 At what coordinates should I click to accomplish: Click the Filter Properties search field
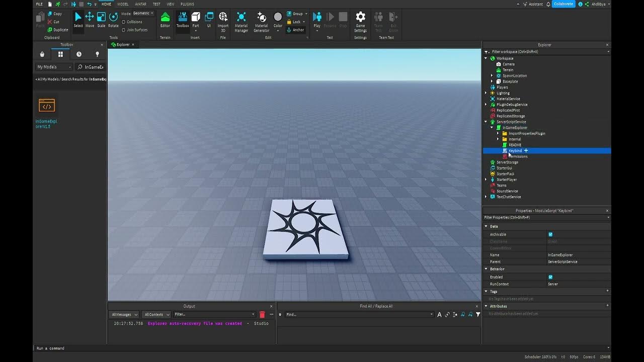tap(546, 217)
